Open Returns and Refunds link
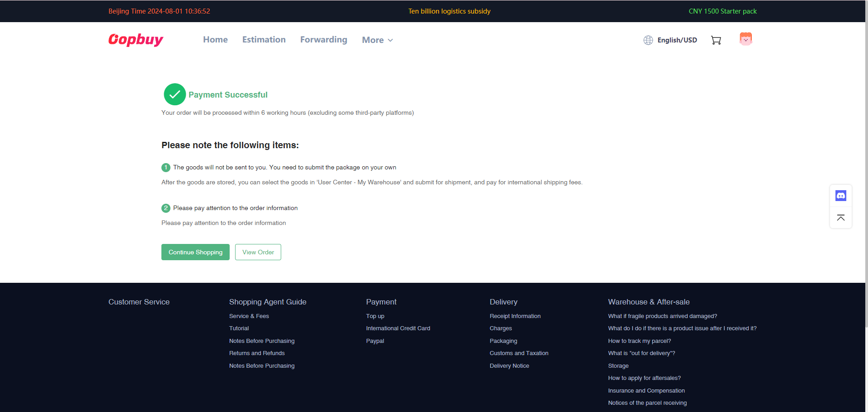This screenshot has width=868, height=412. coord(257,353)
